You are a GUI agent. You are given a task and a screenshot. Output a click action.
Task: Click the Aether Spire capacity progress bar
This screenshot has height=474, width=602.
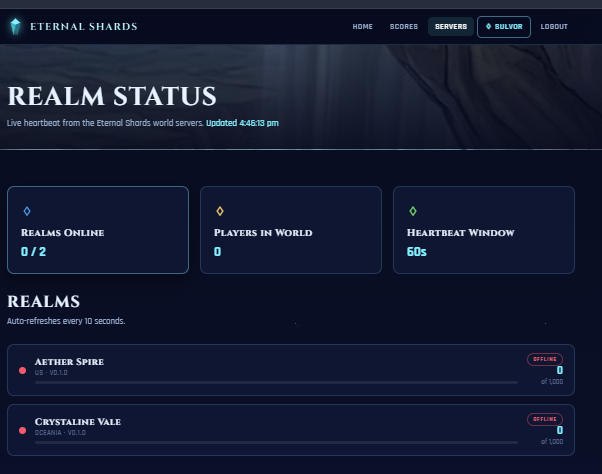[x=276, y=383]
